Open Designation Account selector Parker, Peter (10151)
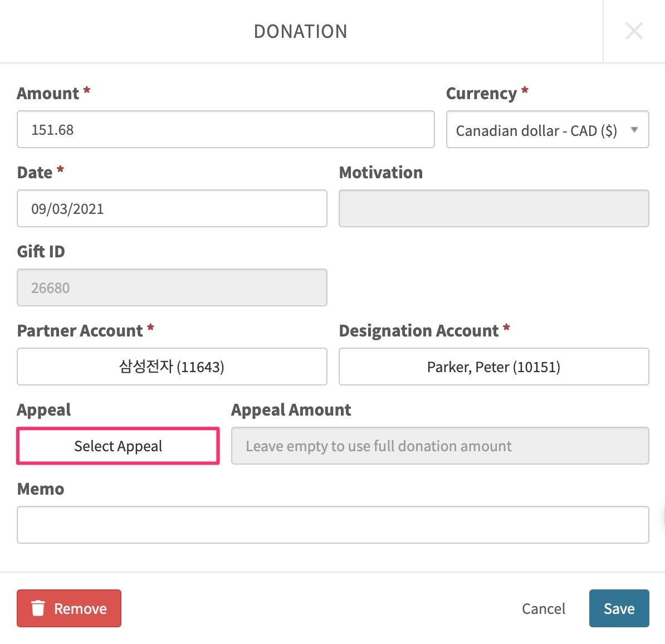Screen dimensions: 665x644 coord(493,367)
